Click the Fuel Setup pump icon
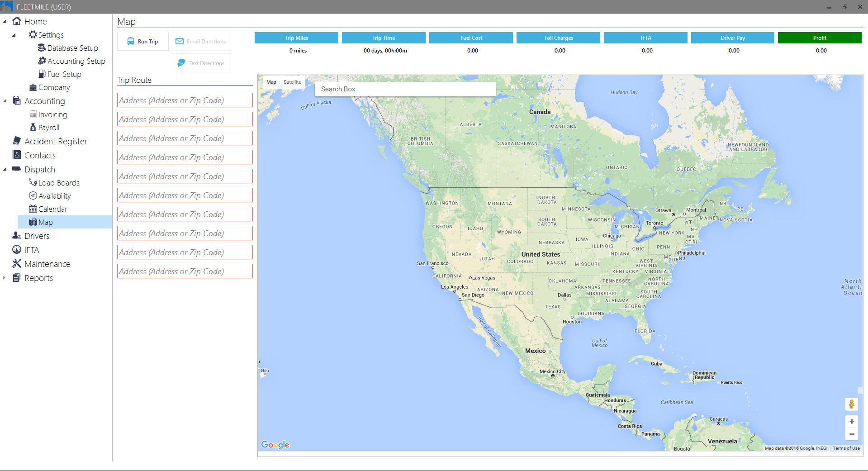 (42, 74)
